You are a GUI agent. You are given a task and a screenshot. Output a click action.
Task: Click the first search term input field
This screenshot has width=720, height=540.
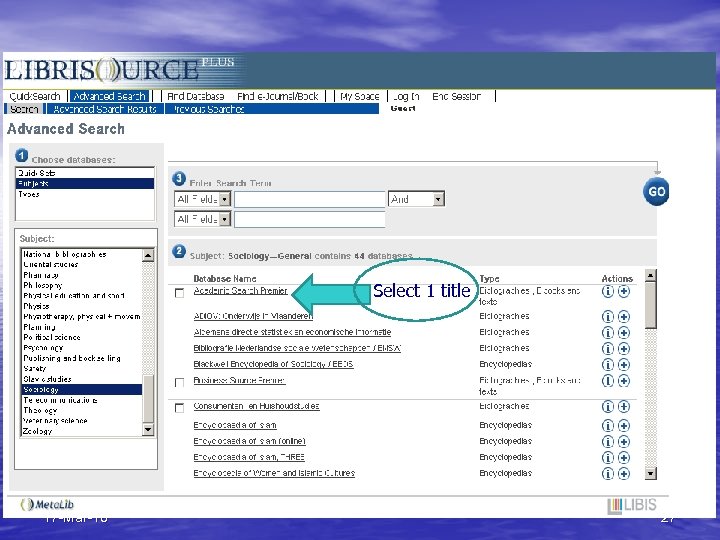click(309, 199)
